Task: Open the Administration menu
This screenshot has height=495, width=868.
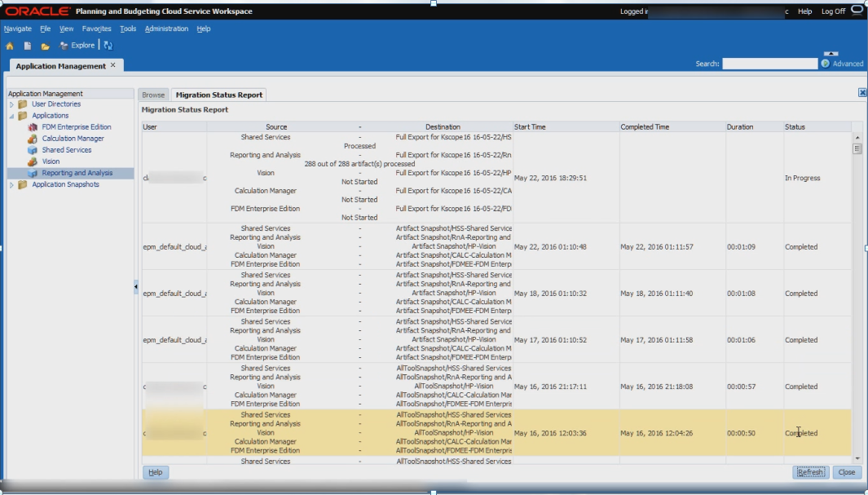Action: tap(166, 29)
